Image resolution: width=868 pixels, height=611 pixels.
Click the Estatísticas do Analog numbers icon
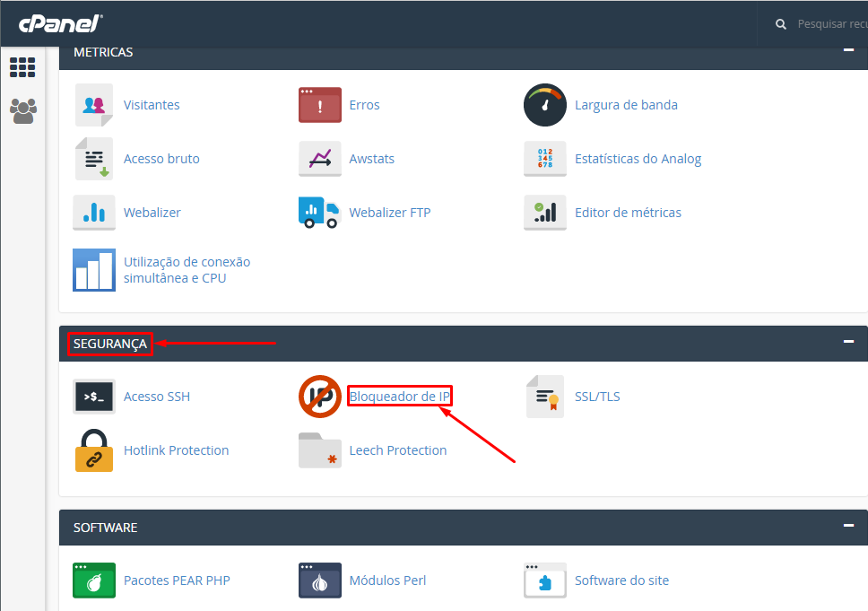point(544,159)
